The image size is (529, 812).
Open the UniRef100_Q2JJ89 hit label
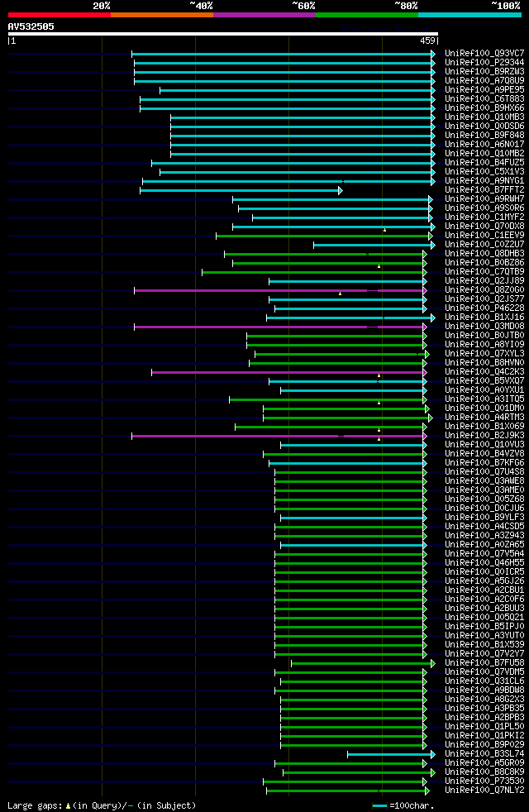[x=484, y=281]
